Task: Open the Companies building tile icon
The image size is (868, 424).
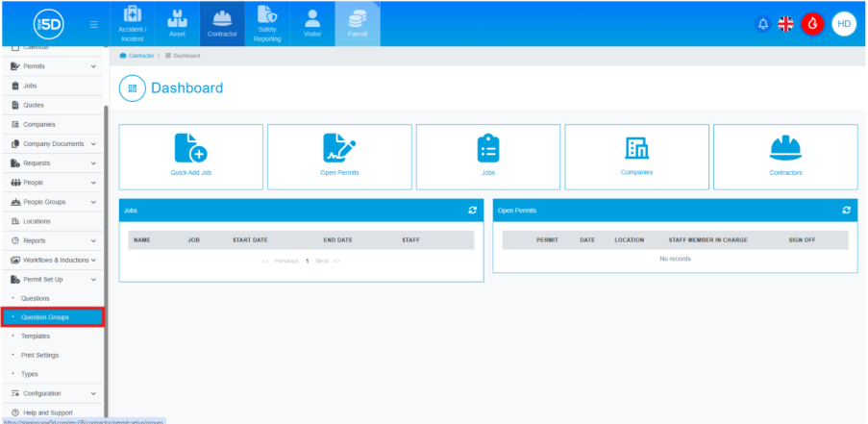Action: [636, 147]
